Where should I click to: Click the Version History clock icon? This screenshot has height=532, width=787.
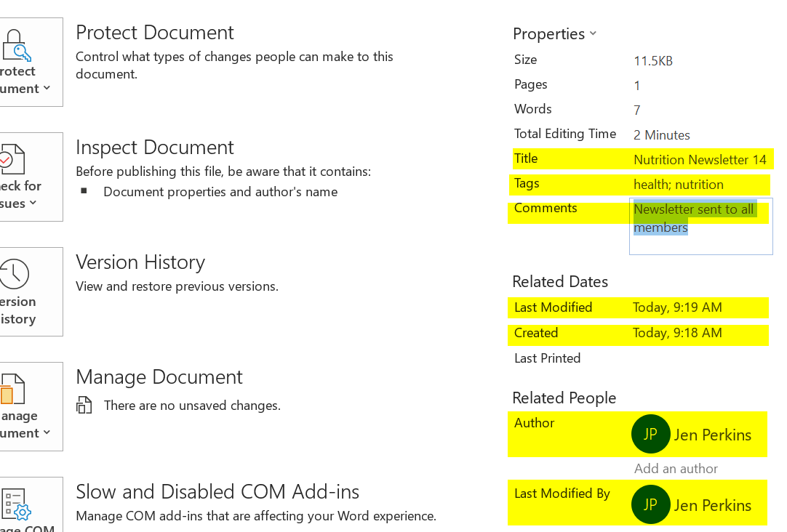coord(13,274)
